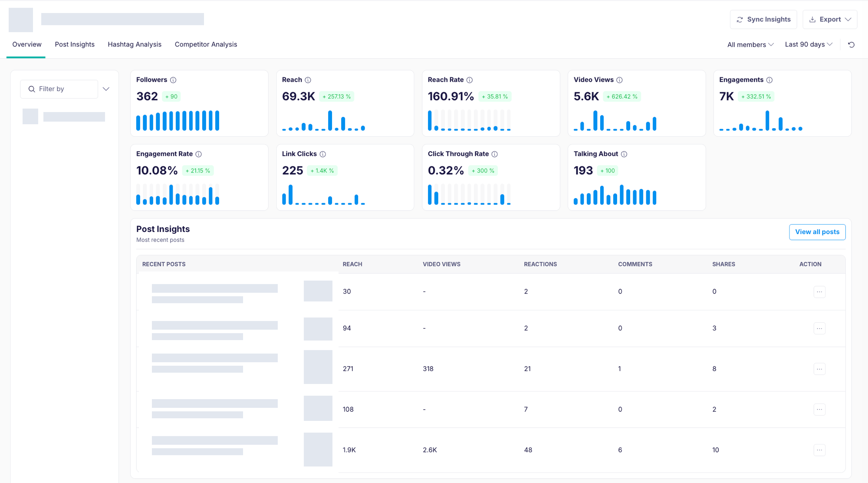Open the thumbnail of the post with reach 108
Image resolution: width=868 pixels, height=483 pixels.
point(318,408)
